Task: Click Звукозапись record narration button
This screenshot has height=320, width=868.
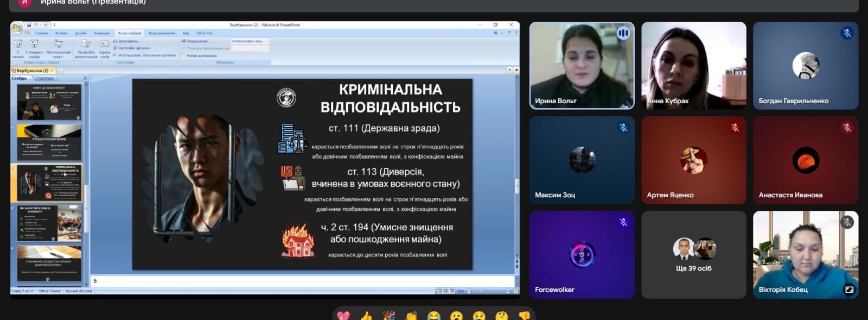Action: [128, 41]
